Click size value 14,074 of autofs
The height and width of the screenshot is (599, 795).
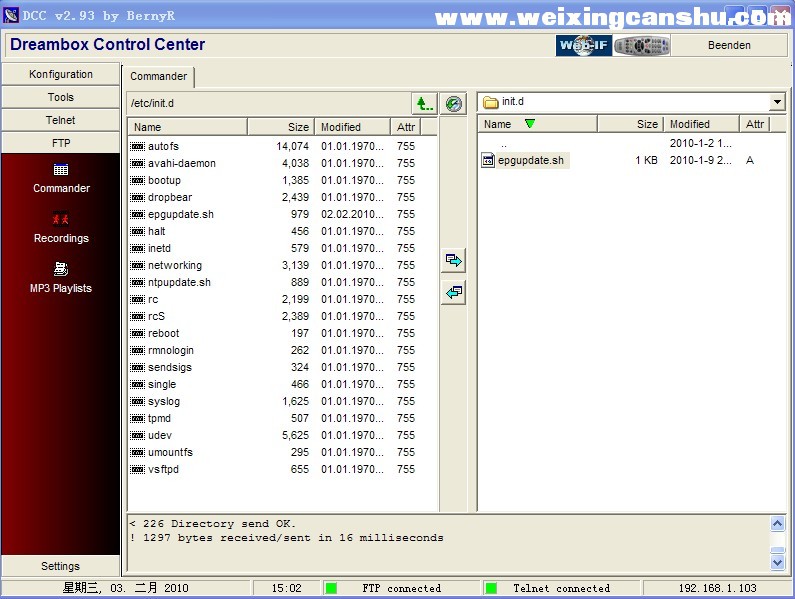293,146
